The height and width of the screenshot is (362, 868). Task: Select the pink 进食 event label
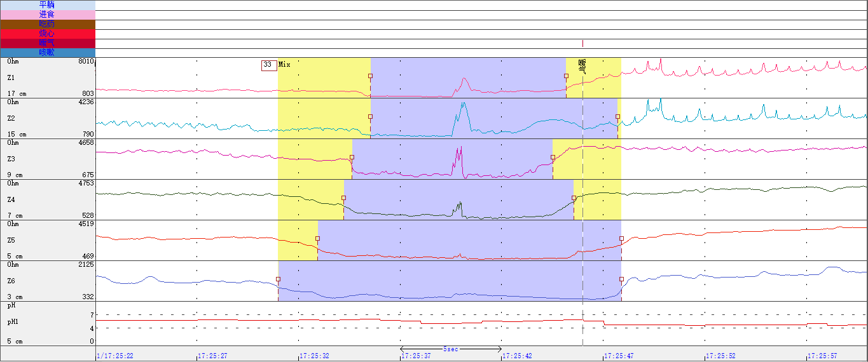(x=47, y=15)
